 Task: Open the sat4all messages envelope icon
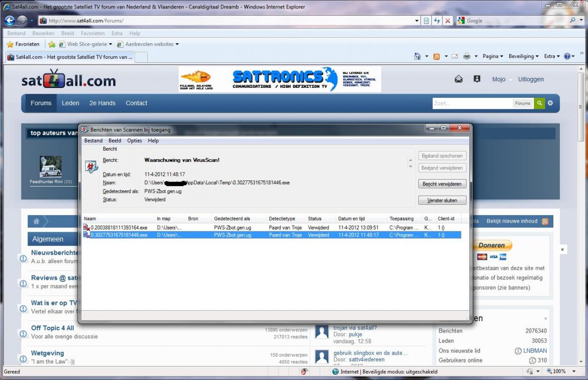point(458,79)
